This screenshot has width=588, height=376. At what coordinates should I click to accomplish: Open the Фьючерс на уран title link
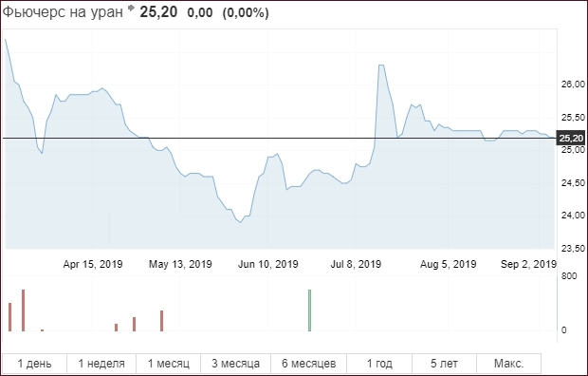[x=63, y=12]
